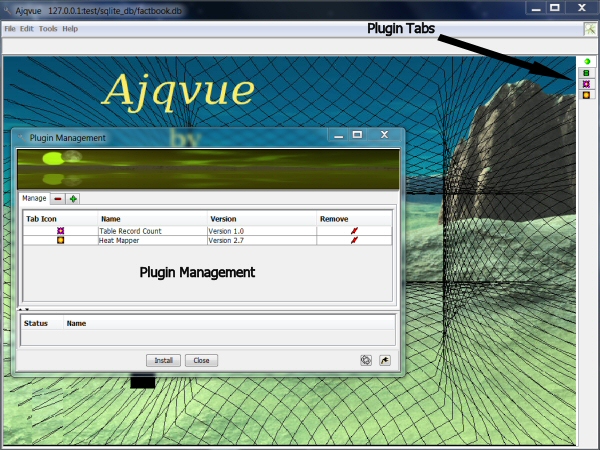This screenshot has height=450, width=600.
Task: Switch to the Manage tab
Action: pos(34,199)
